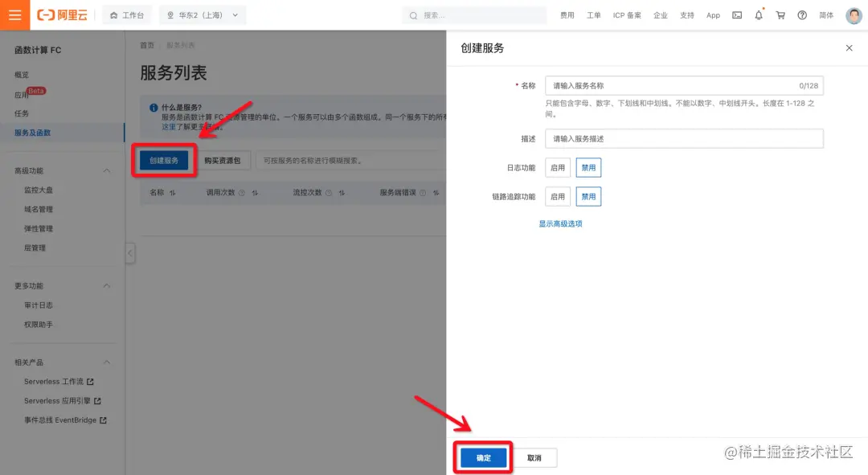
Task: Click external link icon of Serverless 应用引擎
Action: [x=97, y=401]
